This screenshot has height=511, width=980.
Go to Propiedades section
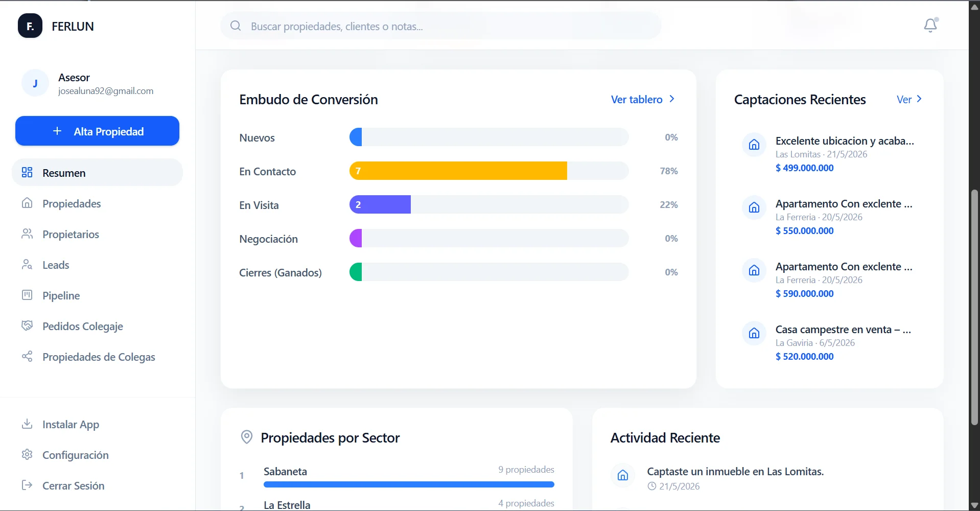coord(97,203)
